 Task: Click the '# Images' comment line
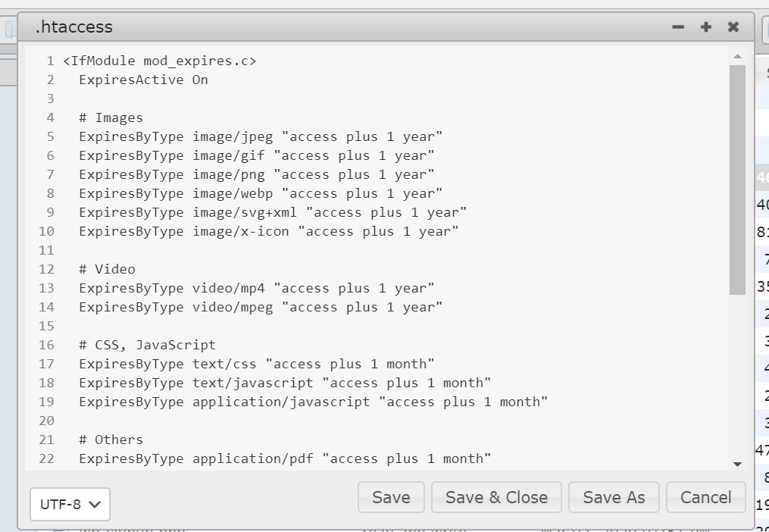111,118
